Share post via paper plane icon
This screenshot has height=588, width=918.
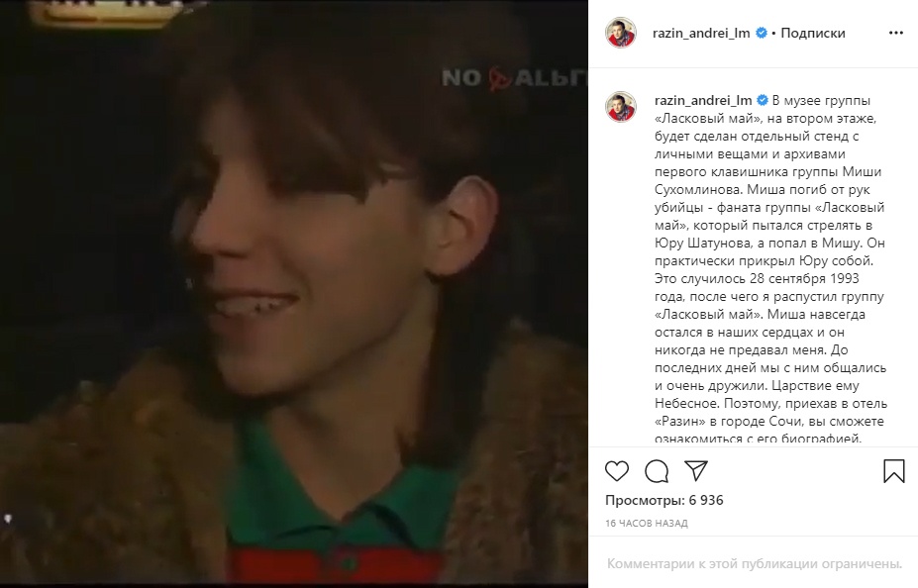[x=696, y=470]
